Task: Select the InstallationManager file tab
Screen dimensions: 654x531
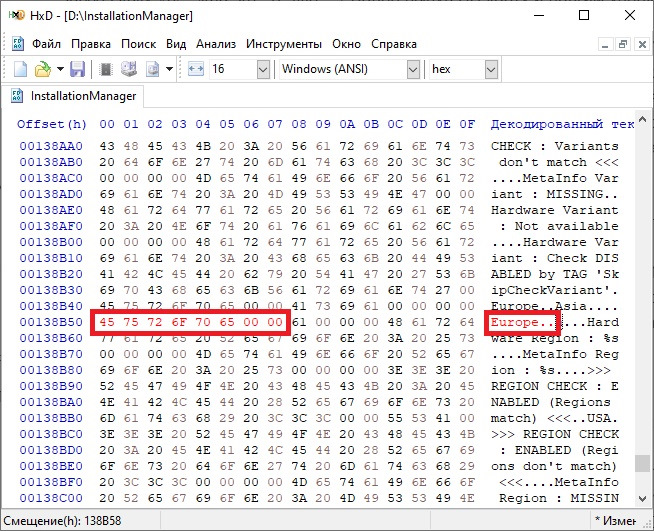Action: 73,96
